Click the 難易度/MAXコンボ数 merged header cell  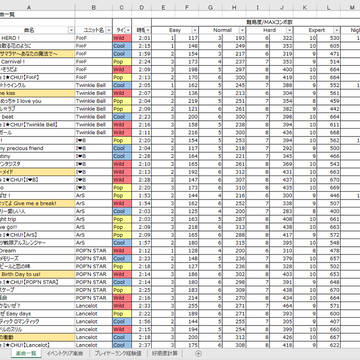tap(256, 22)
